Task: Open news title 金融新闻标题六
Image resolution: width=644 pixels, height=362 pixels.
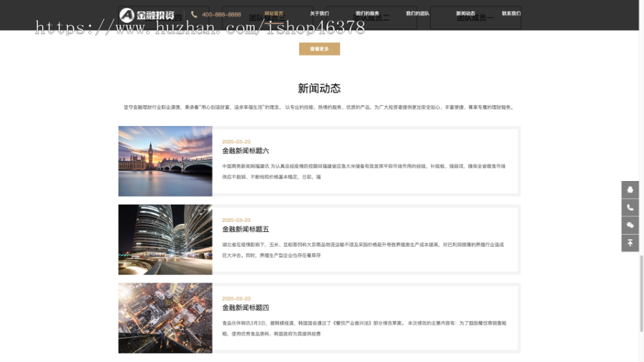Action: [245, 151]
